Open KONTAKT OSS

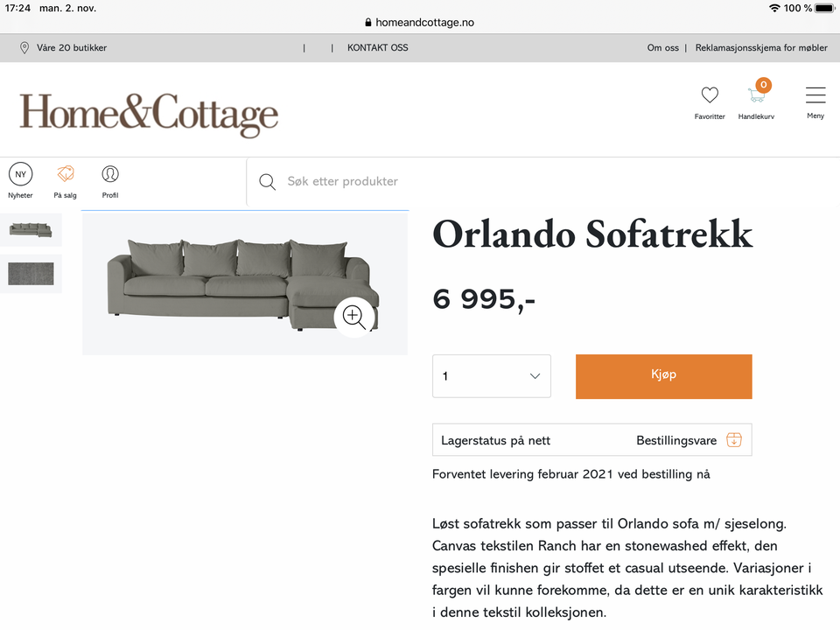(377, 48)
